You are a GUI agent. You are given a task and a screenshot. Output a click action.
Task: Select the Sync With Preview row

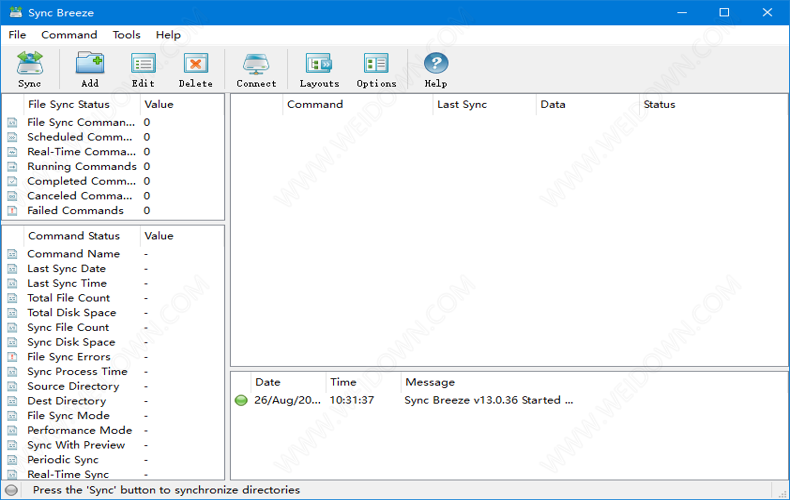click(x=114, y=445)
